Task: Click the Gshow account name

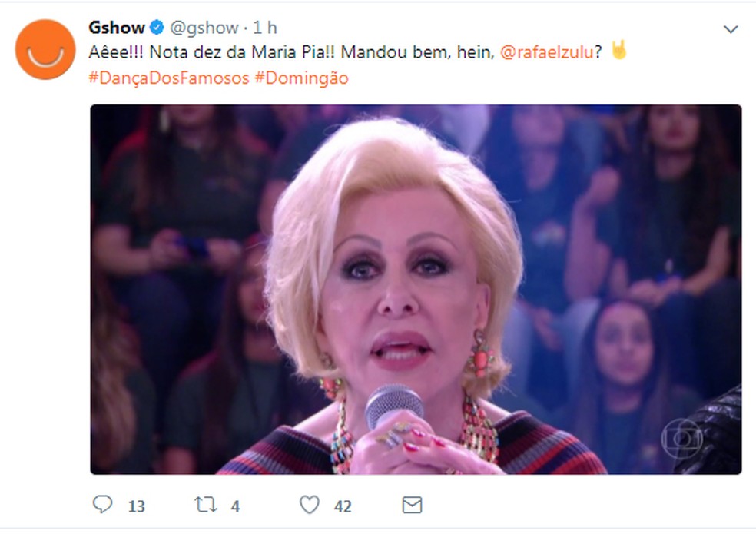Action: [x=117, y=28]
